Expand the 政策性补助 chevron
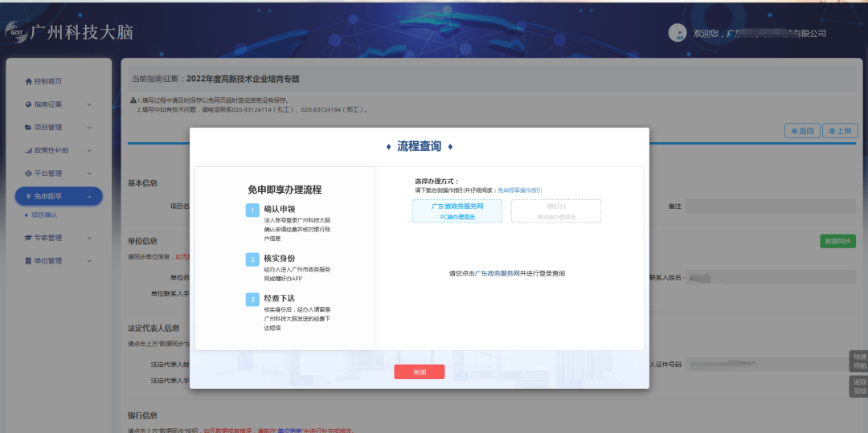Image resolution: width=868 pixels, height=433 pixels. tap(89, 150)
